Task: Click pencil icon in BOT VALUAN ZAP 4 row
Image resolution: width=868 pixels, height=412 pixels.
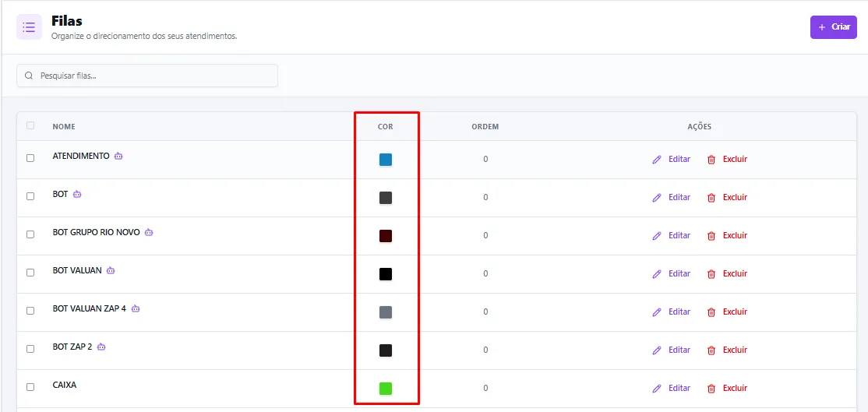Action: 657,312
